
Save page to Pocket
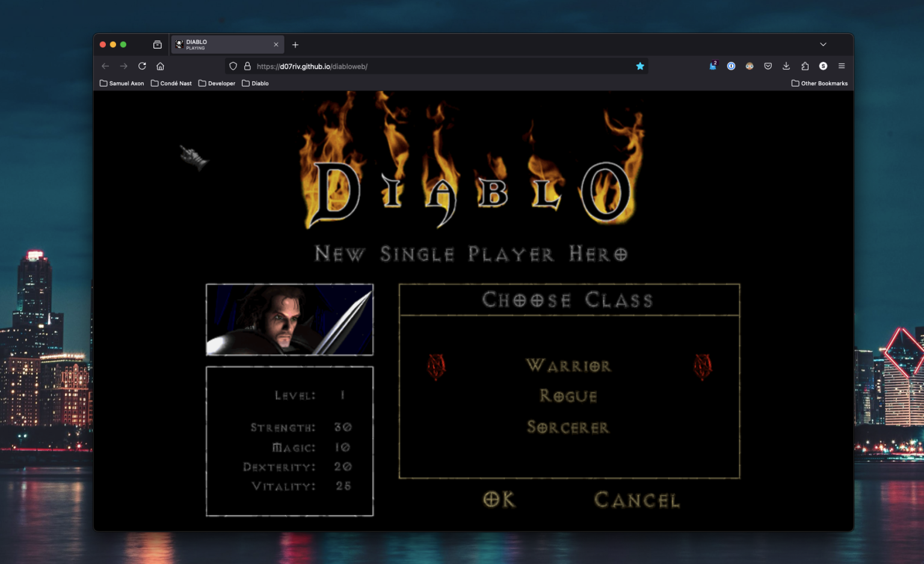point(768,66)
